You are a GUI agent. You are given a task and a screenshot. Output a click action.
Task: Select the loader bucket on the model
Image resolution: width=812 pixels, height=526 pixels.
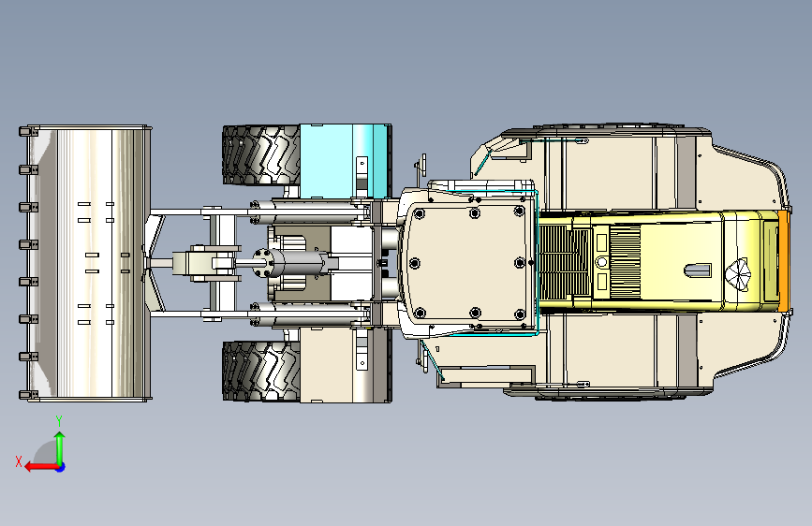tap(85, 263)
